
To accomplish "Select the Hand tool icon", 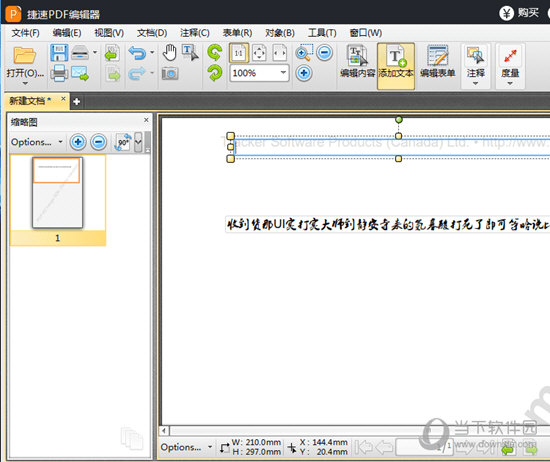I will [x=170, y=53].
